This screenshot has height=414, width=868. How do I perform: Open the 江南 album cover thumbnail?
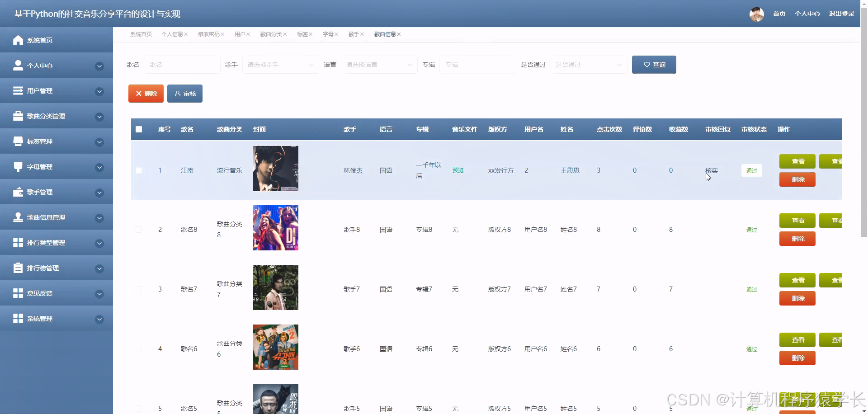click(x=276, y=169)
